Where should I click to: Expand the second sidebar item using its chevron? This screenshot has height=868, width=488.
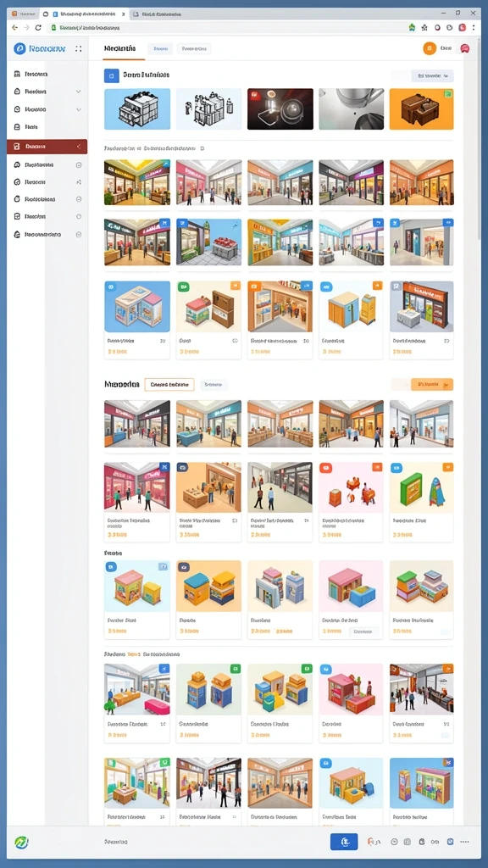click(79, 92)
